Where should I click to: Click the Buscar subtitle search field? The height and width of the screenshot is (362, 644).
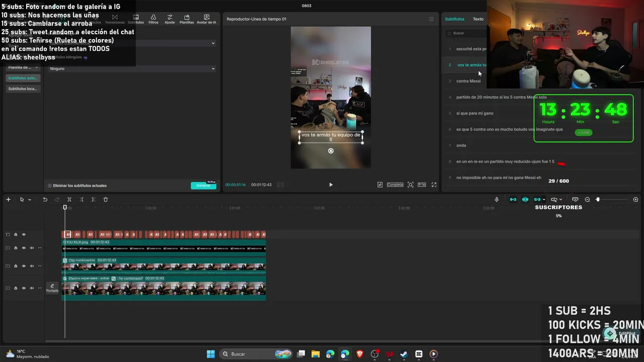coord(465,33)
